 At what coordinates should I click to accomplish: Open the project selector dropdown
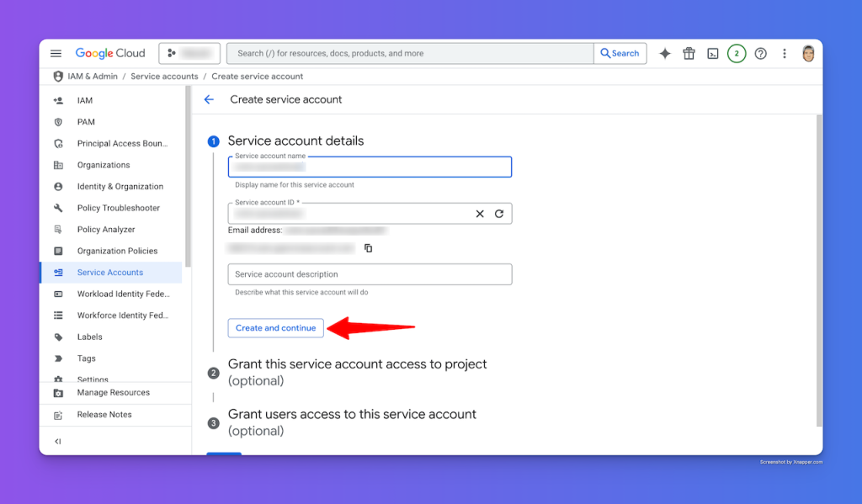[189, 53]
